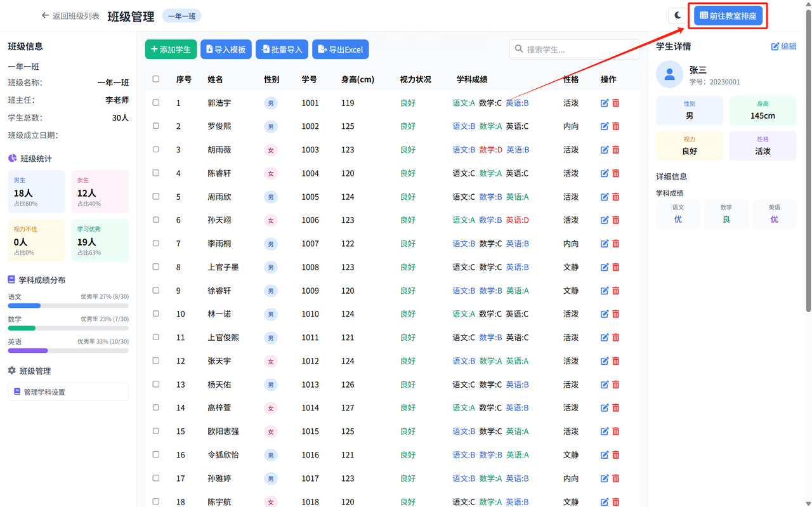Download via the 导入模板 button
This screenshot has width=812, height=507.
pos(226,49)
